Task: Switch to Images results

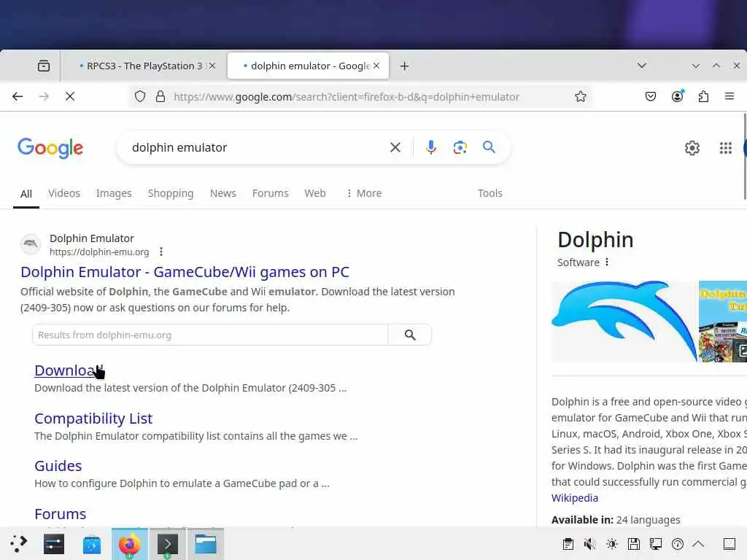Action: tap(114, 193)
